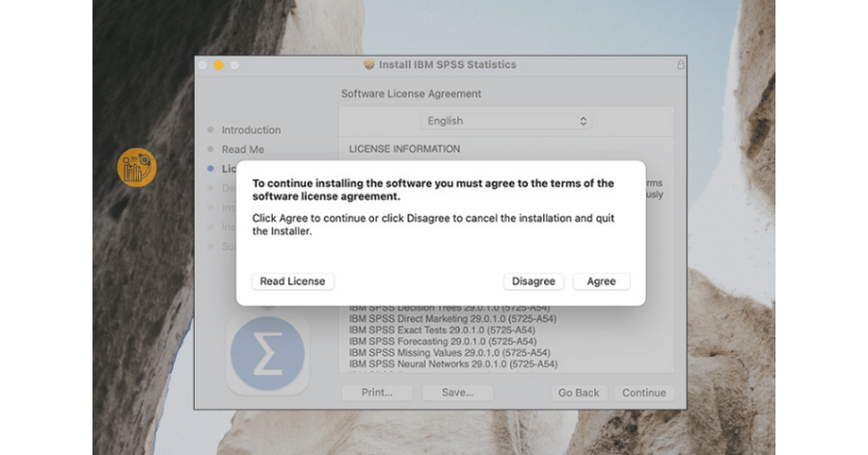868x455 pixels.
Task: Click the lock icon in title bar
Action: pos(680,66)
